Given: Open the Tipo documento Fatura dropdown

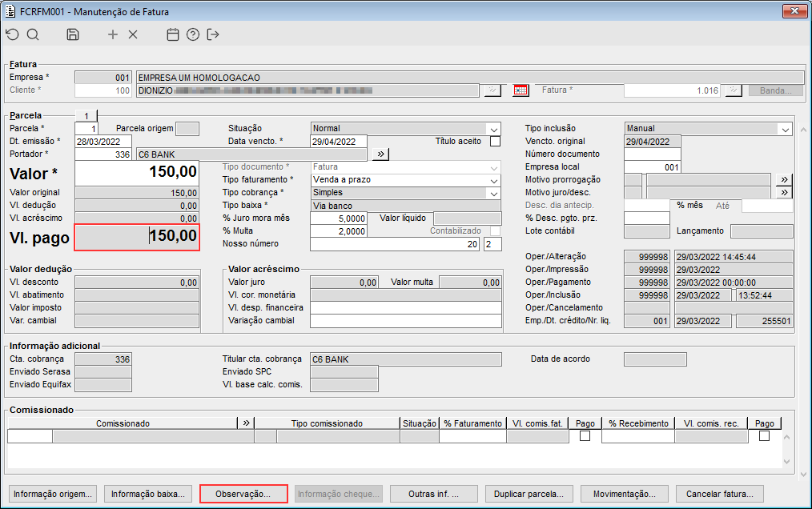Looking at the screenshot, I should (x=493, y=167).
